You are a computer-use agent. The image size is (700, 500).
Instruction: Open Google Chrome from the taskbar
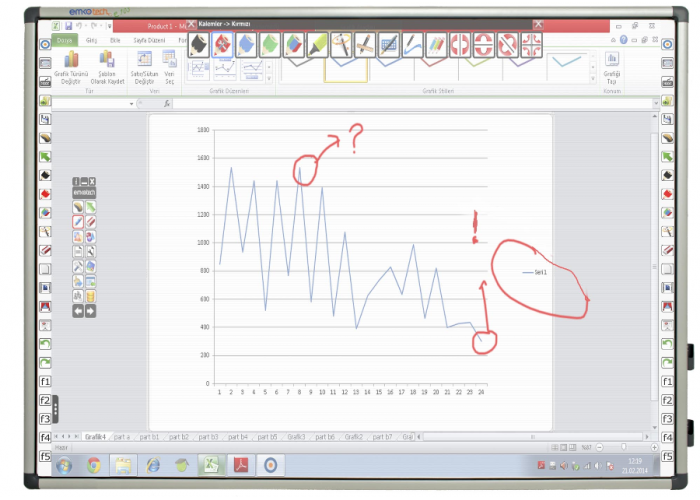[x=93, y=465]
